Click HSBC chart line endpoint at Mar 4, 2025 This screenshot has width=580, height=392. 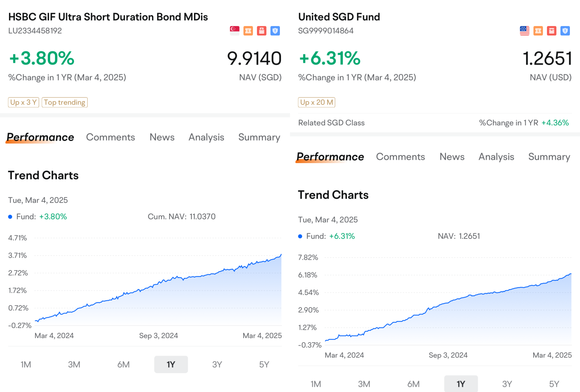(281, 255)
